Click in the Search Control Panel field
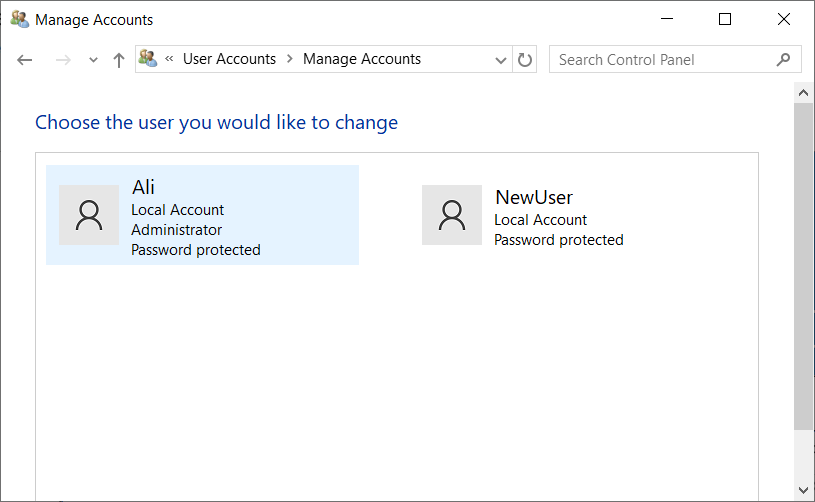The width and height of the screenshot is (815, 502). point(660,60)
